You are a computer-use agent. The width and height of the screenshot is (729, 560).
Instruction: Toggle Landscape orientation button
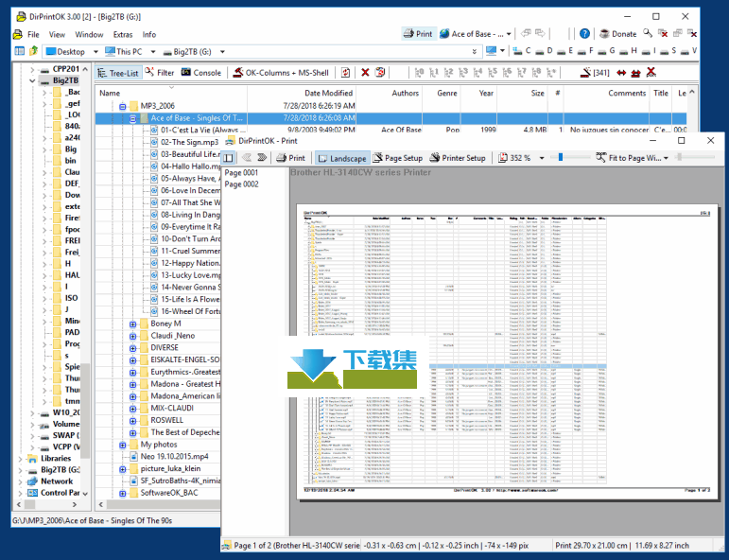342,158
